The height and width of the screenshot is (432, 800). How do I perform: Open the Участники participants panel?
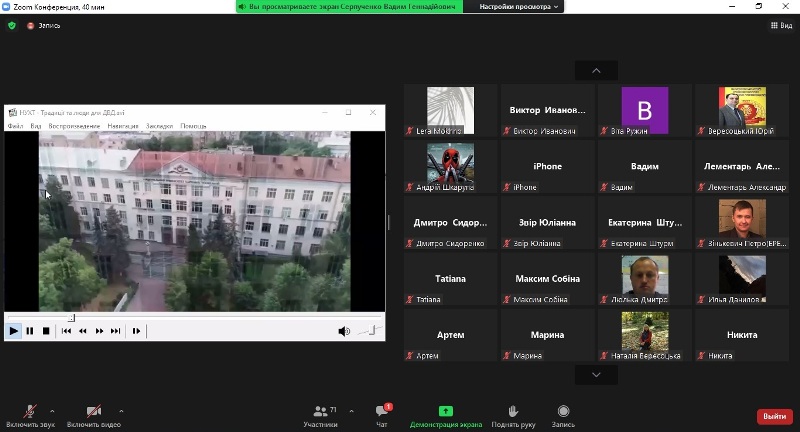click(x=320, y=416)
